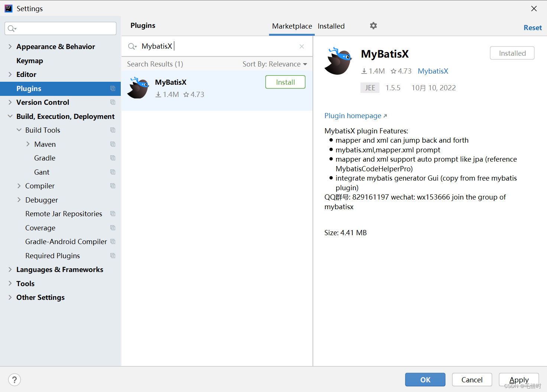Select Gant under Build Tools
This screenshot has width=547, height=392.
pos(42,172)
